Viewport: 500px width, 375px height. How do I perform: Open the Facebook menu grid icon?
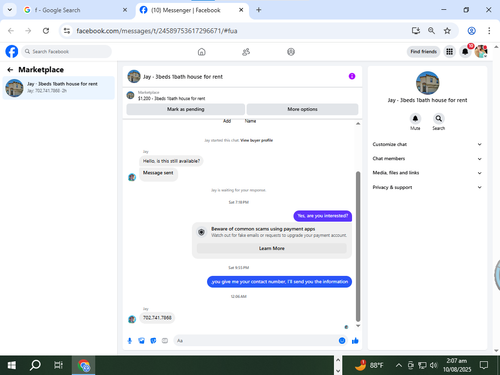pyautogui.click(x=450, y=52)
